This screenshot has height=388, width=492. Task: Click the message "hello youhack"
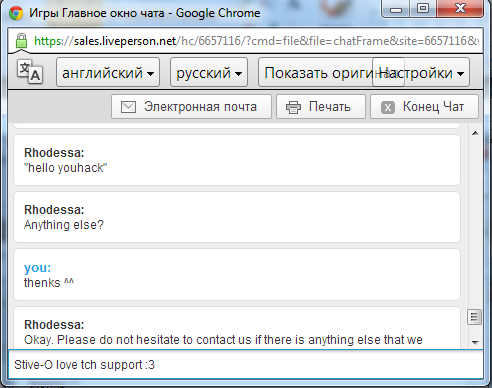pos(66,168)
